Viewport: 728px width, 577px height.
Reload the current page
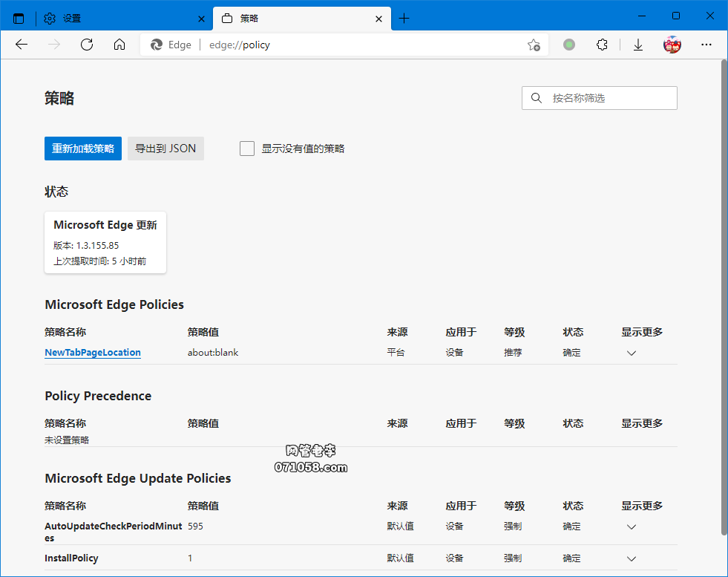[x=86, y=45]
